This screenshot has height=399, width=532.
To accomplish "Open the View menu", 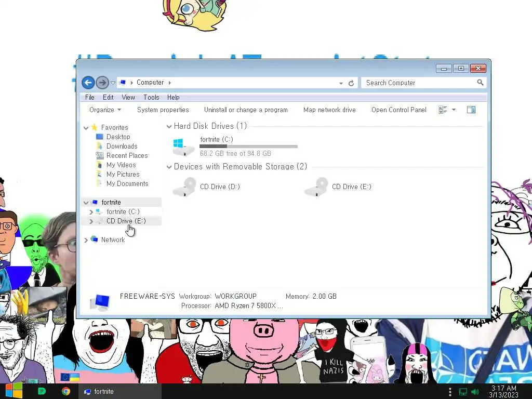I will [x=128, y=97].
